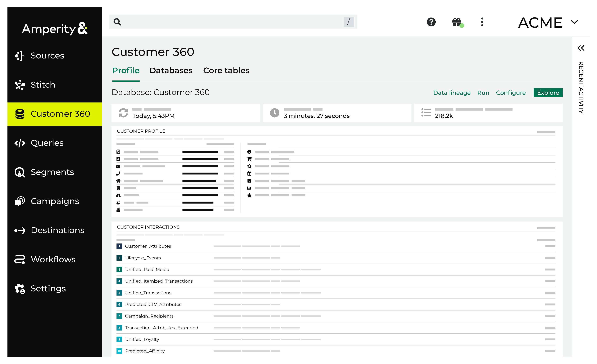
Task: Open Stitch from the sidebar
Action: pyautogui.click(x=54, y=85)
